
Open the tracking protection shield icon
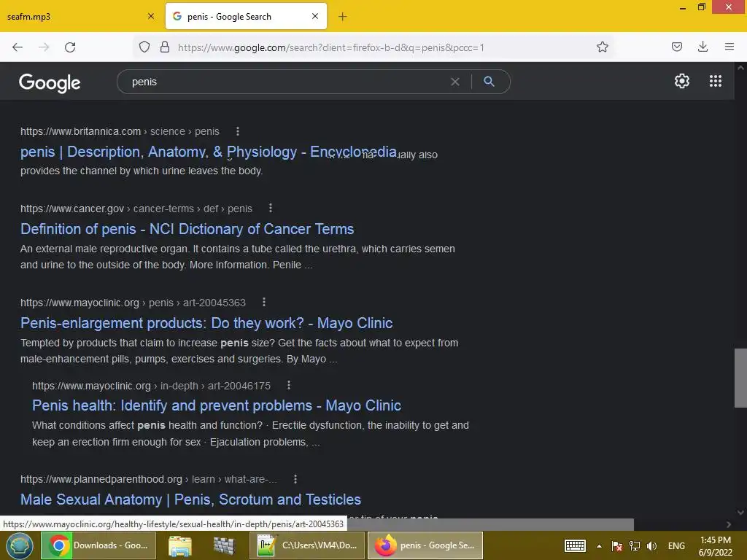click(x=144, y=47)
